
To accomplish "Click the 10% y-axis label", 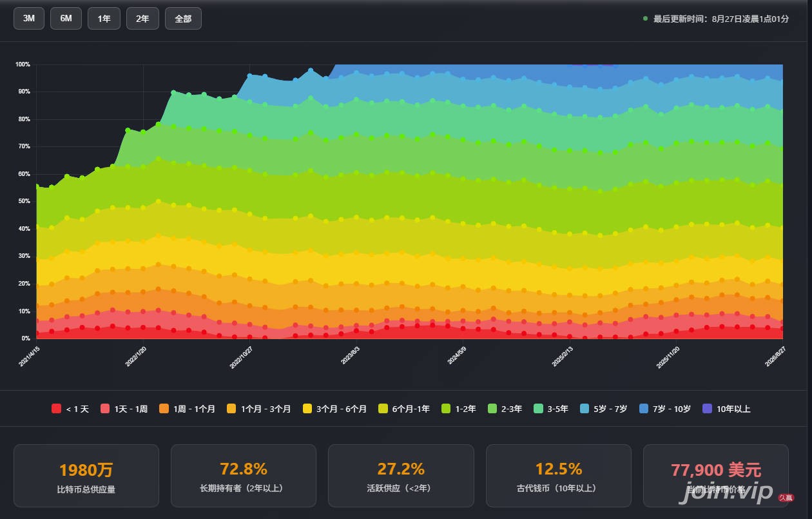I will [24, 311].
